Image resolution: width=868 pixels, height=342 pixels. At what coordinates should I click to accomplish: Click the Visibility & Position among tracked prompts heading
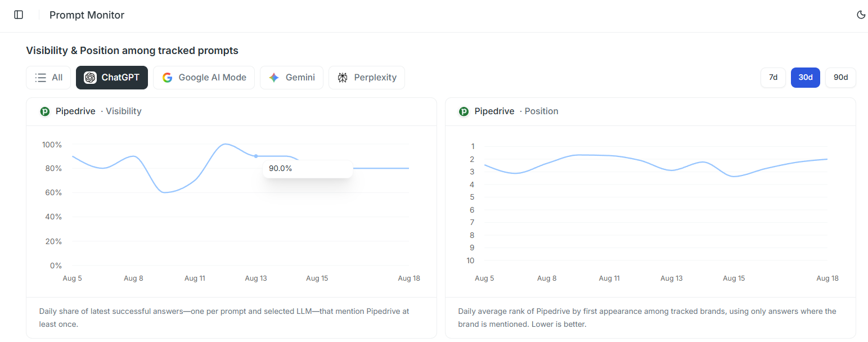coord(132,51)
